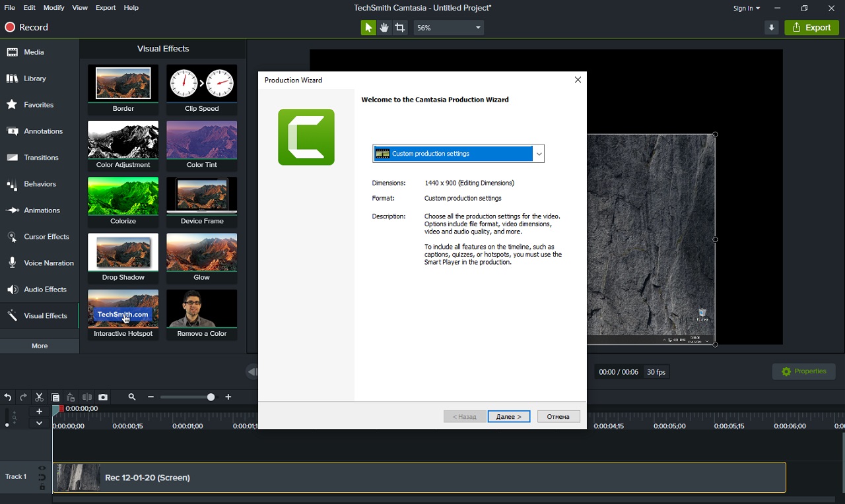845x504 pixels.
Task: Switch to the Transitions tab
Action: point(40,158)
